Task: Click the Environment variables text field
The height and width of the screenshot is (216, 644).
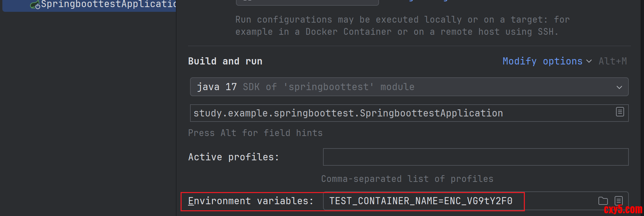Action: [439, 201]
